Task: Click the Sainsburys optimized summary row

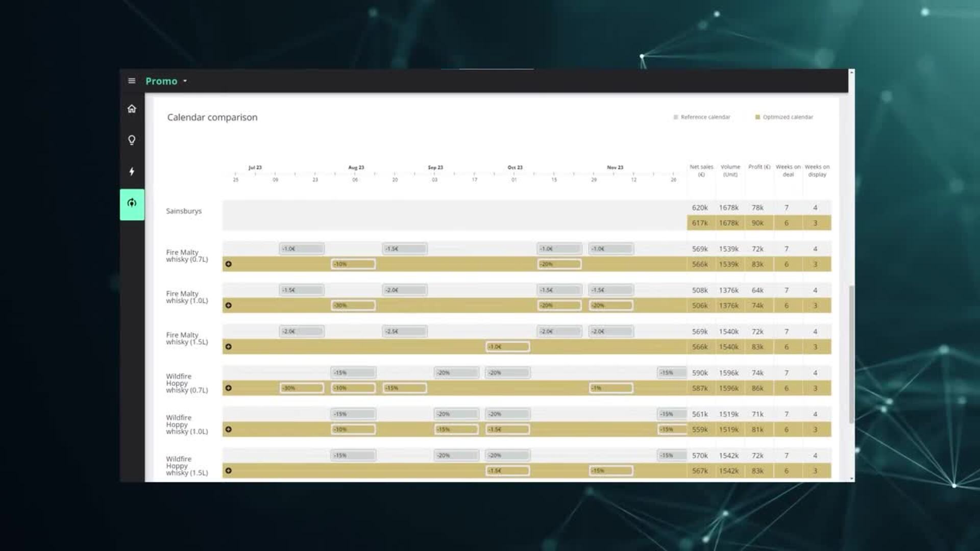Action: 758,223
